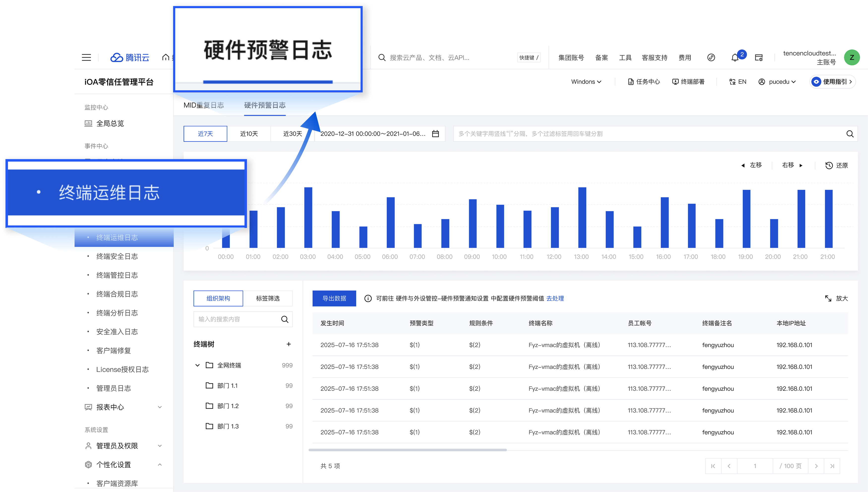
Task: Open the calendar date range picker
Action: point(436,133)
